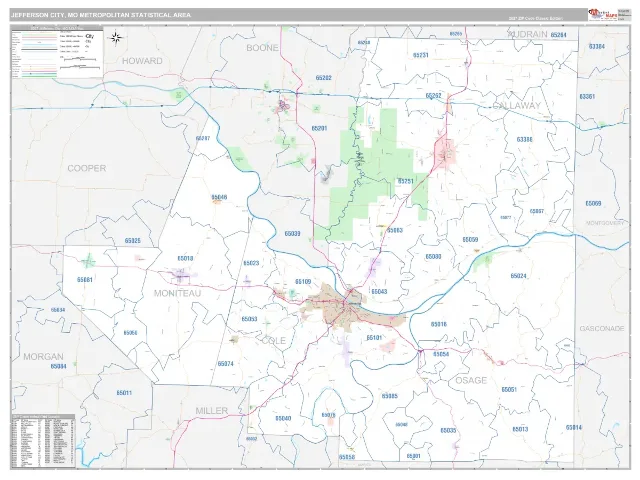Screen dimensions: 640x480
Task: Click ZIP code 65035
Action: pos(448,431)
